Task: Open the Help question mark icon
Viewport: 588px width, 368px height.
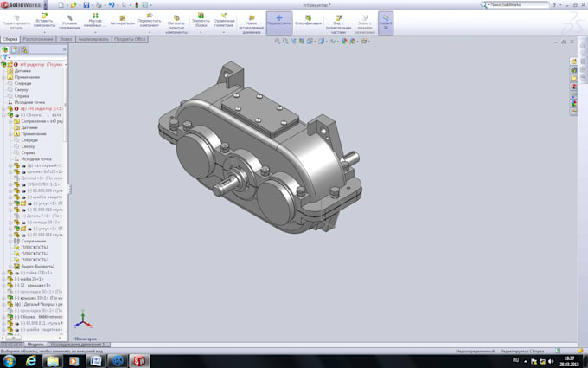Action: [554, 5]
